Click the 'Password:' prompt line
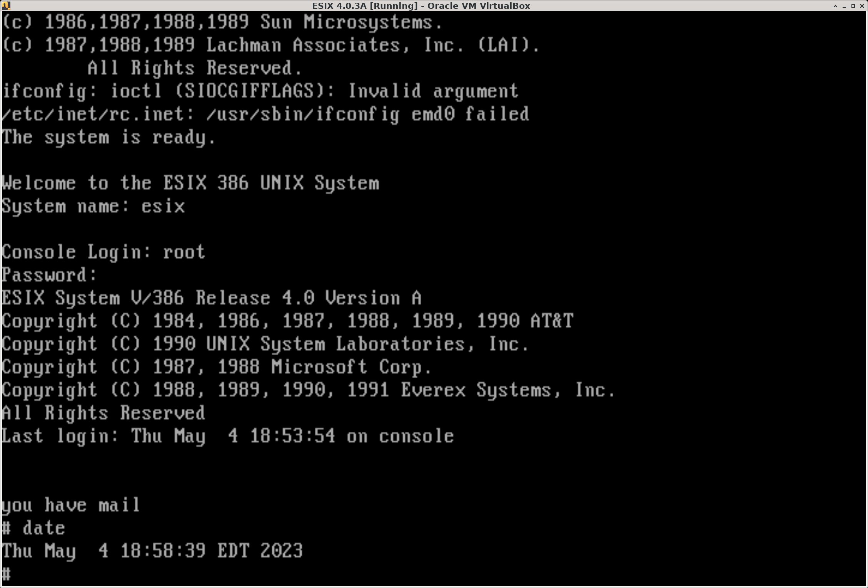Image resolution: width=868 pixels, height=588 pixels. click(x=49, y=275)
